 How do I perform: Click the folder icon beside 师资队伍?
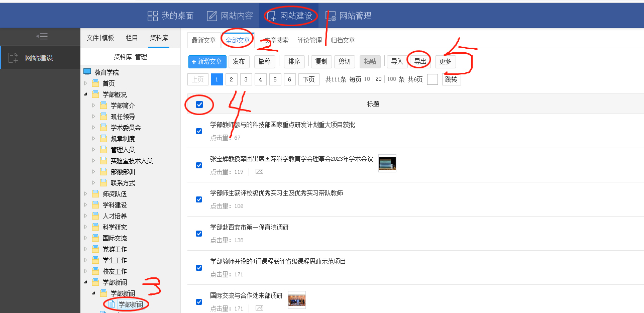95,194
